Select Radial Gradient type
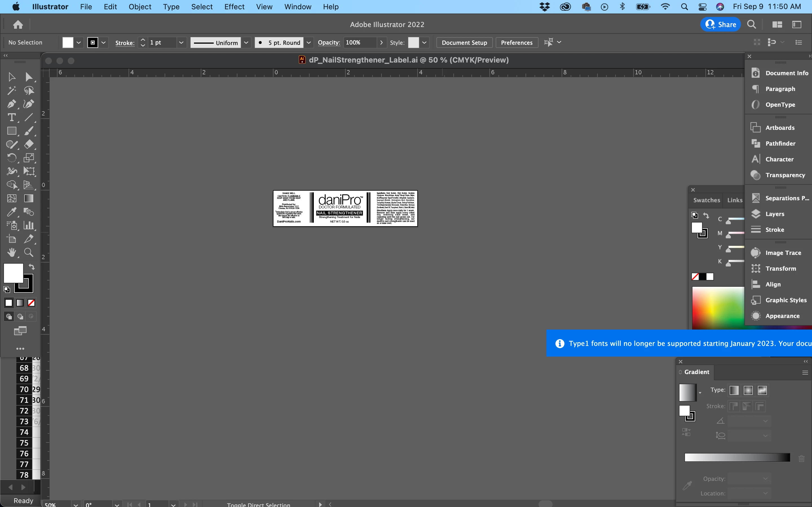The image size is (812, 507). tap(748, 390)
